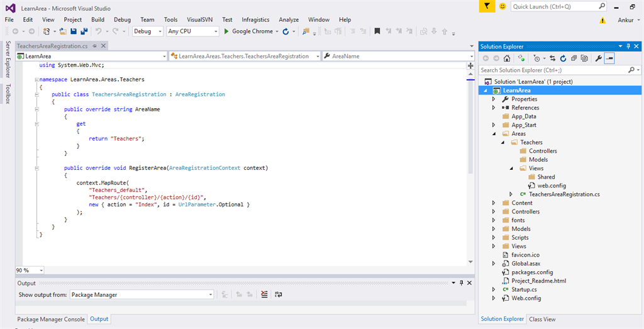Open Properties via the wrench icon
644x329 pixels.
pyautogui.click(x=598, y=59)
